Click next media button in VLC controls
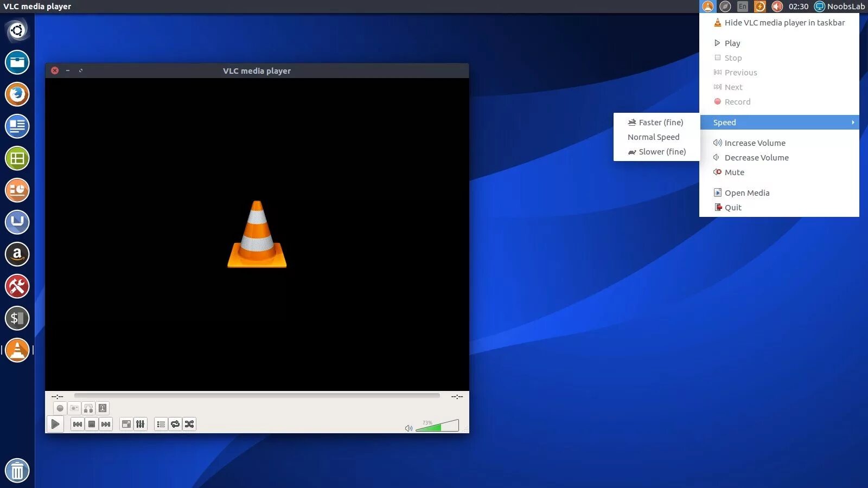 click(106, 424)
